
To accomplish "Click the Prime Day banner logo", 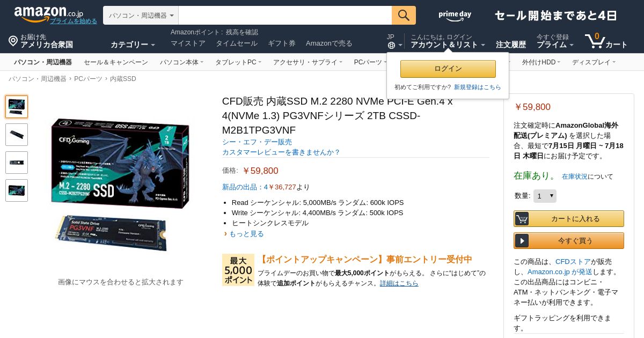I will [455, 16].
